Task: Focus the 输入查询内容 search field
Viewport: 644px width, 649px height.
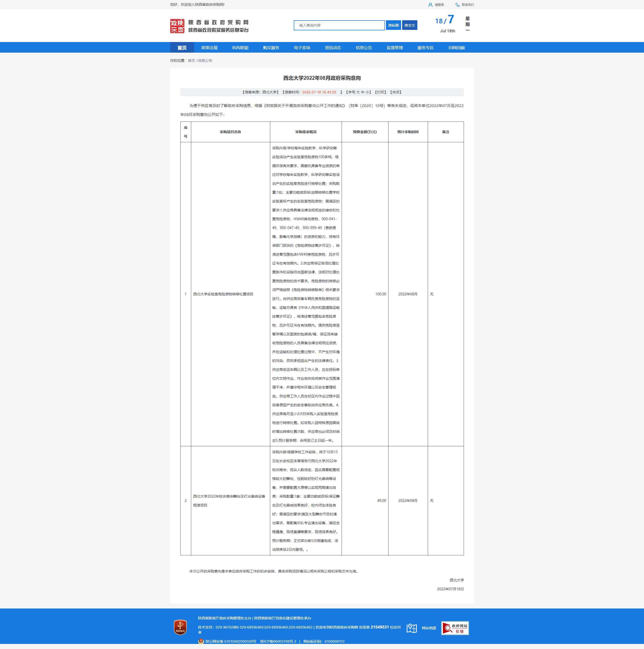Action: [x=339, y=25]
